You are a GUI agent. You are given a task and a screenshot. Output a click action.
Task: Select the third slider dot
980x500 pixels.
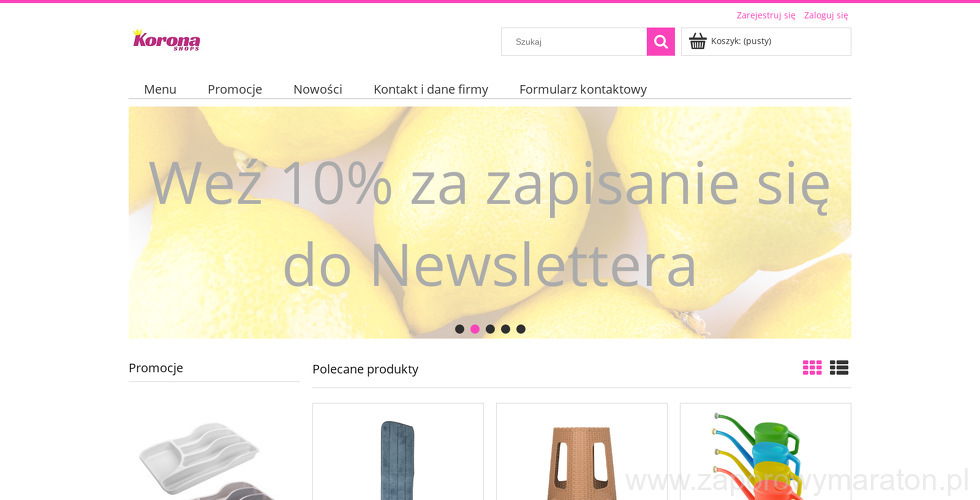point(490,329)
